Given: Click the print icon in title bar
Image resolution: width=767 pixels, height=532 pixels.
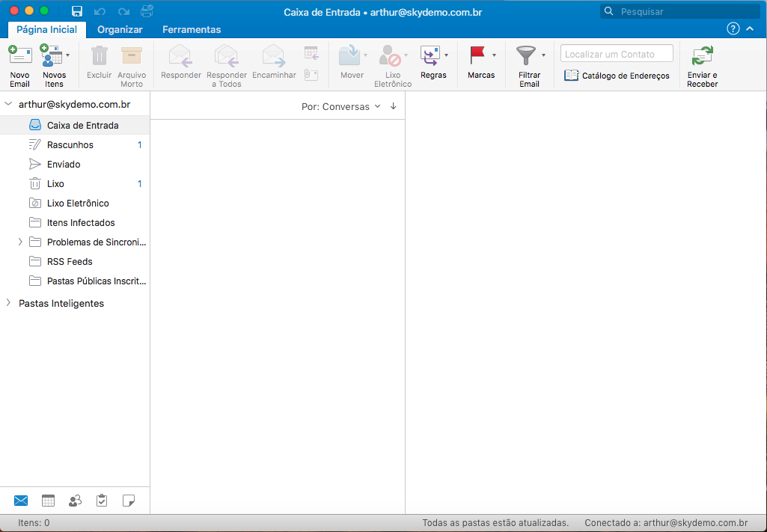Looking at the screenshot, I should tap(147, 11).
